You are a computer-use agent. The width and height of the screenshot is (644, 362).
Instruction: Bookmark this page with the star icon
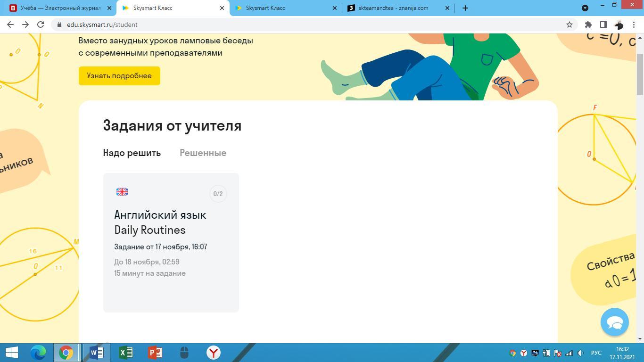(570, 25)
